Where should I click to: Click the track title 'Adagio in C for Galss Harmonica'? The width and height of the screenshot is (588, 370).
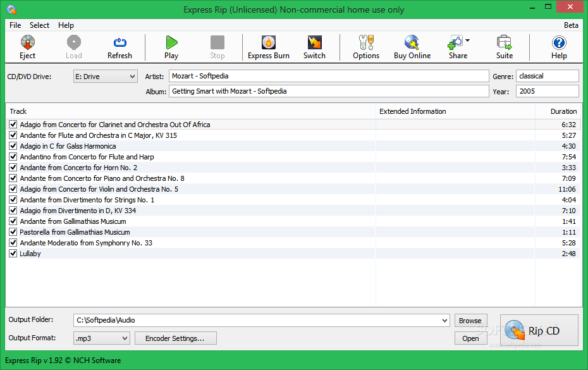pos(68,146)
